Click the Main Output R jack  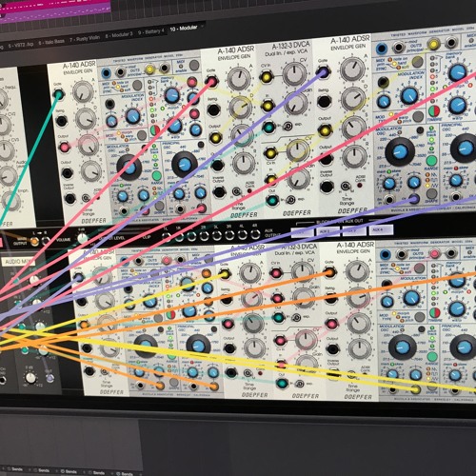pyautogui.click(x=46, y=241)
